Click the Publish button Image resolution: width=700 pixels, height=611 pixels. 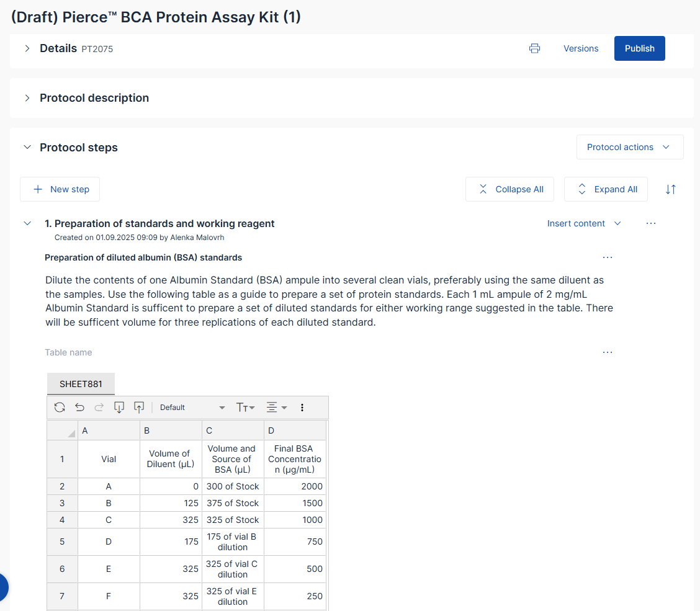tap(639, 48)
